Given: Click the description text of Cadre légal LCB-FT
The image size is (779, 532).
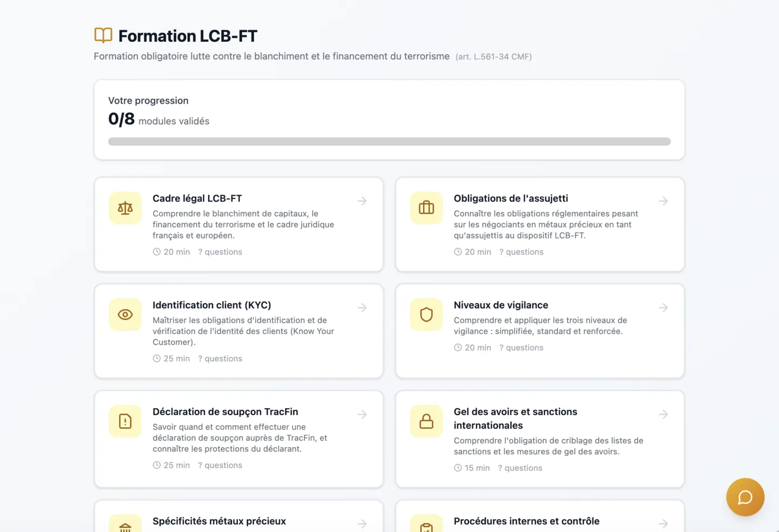Looking at the screenshot, I should [x=243, y=224].
